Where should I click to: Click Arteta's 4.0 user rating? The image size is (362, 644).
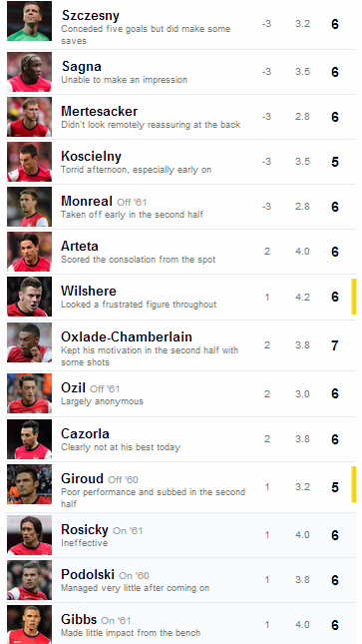click(x=302, y=251)
